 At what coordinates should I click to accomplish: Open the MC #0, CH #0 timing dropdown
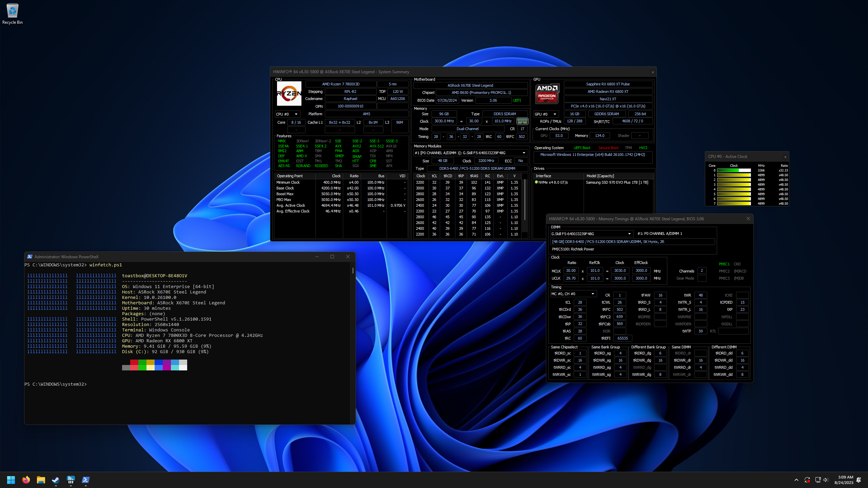point(593,294)
